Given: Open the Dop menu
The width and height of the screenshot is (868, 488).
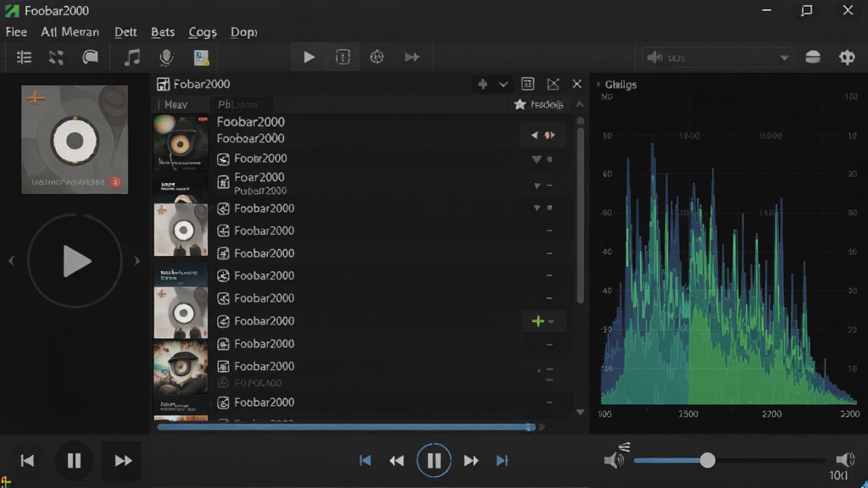Looking at the screenshot, I should (x=243, y=32).
